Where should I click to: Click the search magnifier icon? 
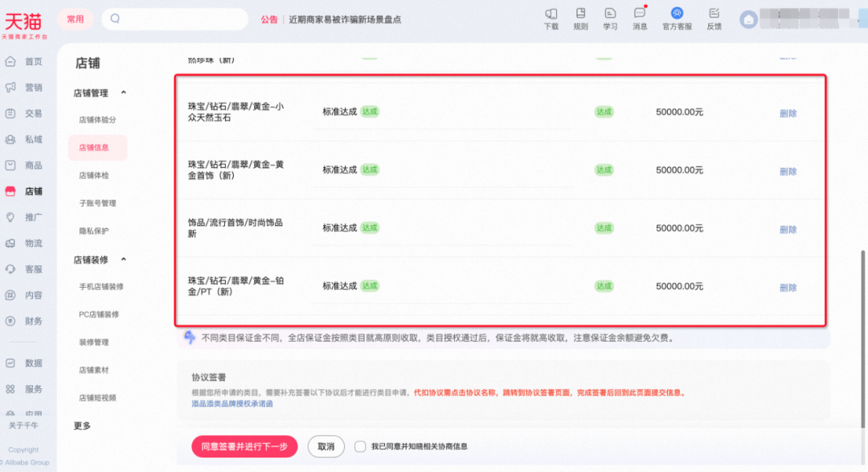(115, 18)
